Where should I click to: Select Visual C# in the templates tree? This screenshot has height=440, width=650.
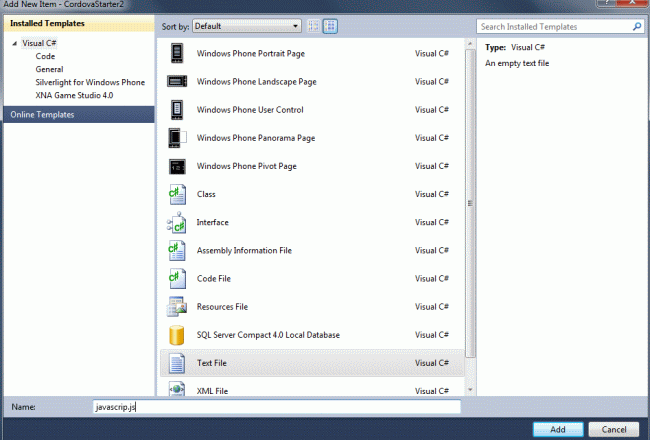[x=39, y=43]
